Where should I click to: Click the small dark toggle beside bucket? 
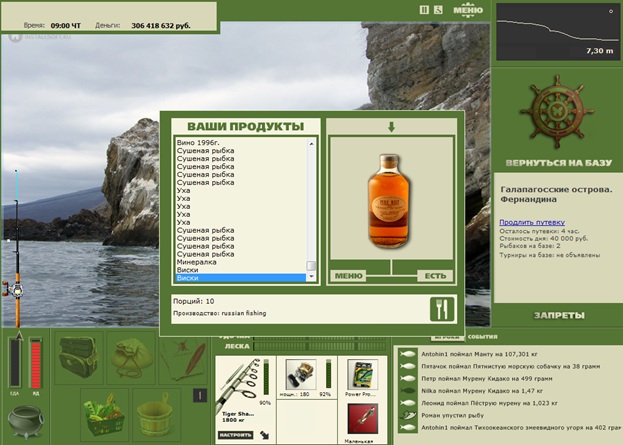point(200,395)
